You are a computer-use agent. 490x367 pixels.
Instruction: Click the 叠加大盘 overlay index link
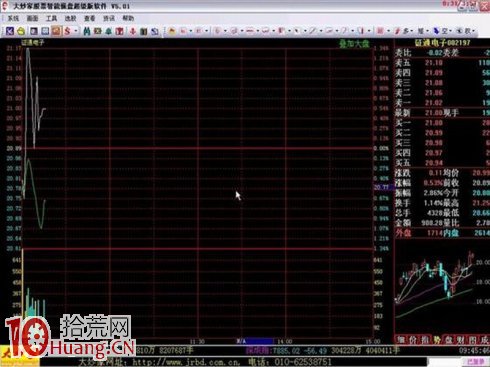354,44
